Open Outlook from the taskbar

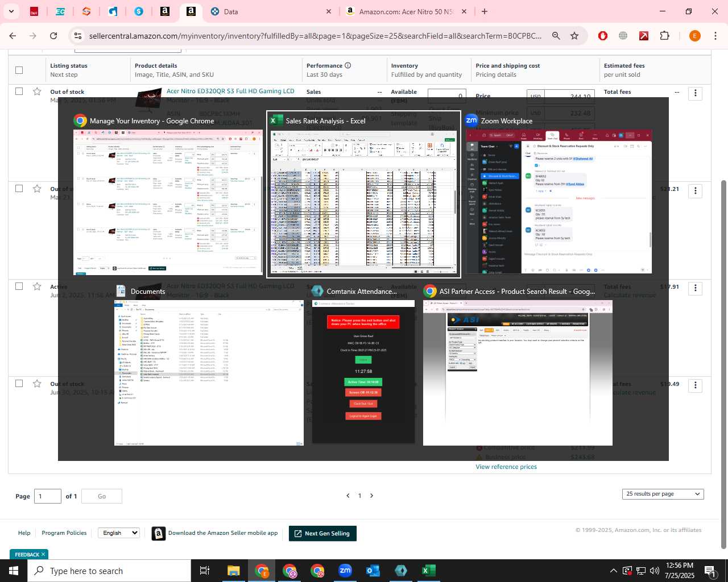[373, 571]
